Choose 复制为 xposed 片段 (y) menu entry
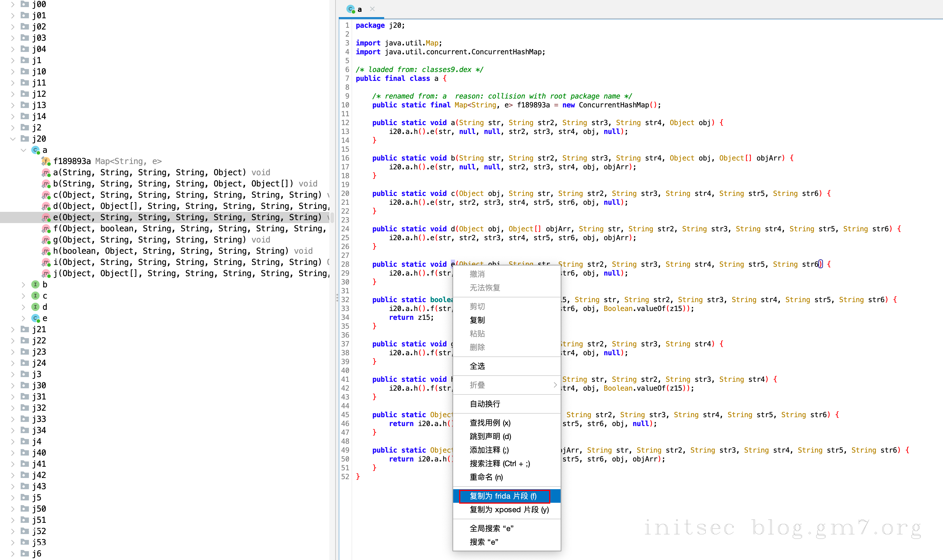Screen dimensions: 943x560 tap(509, 510)
